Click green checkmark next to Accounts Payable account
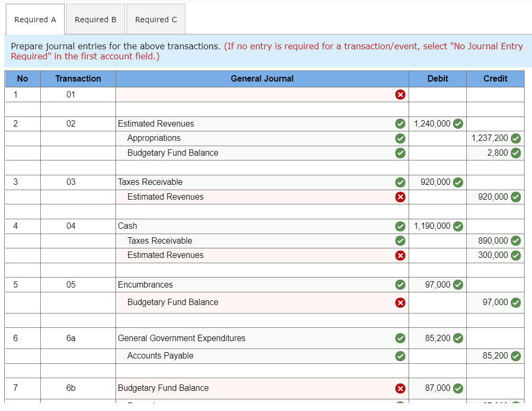Image resolution: width=532 pixels, height=411 pixels. pyautogui.click(x=400, y=356)
